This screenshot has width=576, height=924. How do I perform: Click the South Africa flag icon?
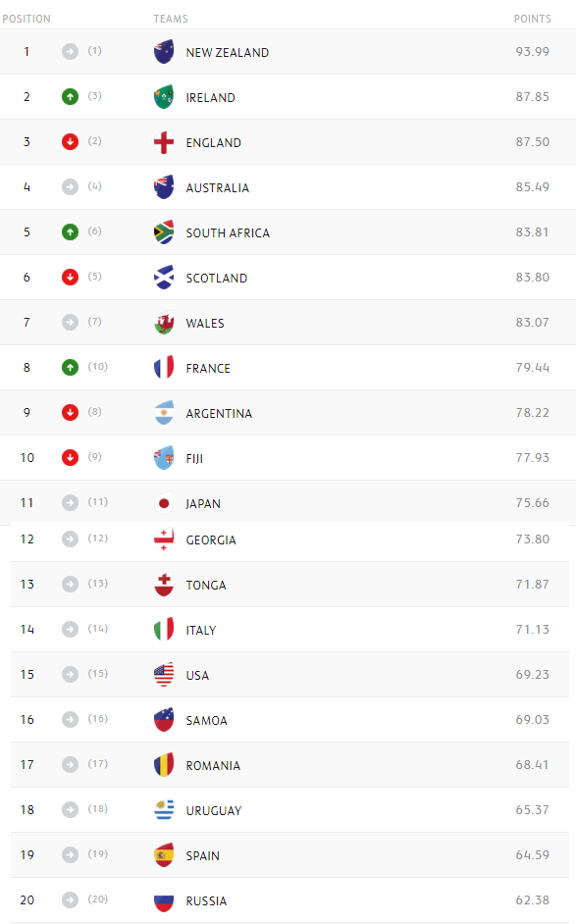click(x=164, y=232)
